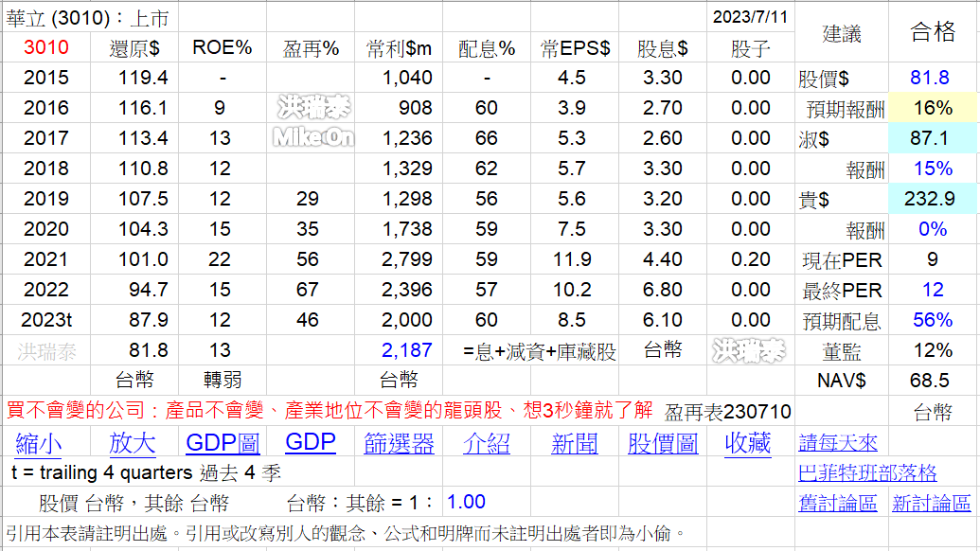
Task: Click the 11.9 EPS value for 2021
Action: coord(572,258)
